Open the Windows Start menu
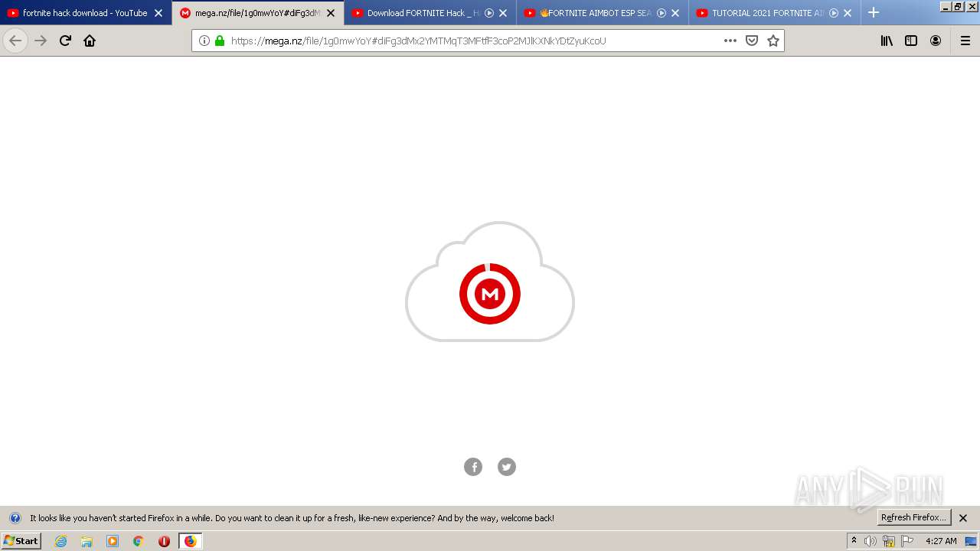The width and height of the screenshot is (980, 551). (x=21, y=541)
